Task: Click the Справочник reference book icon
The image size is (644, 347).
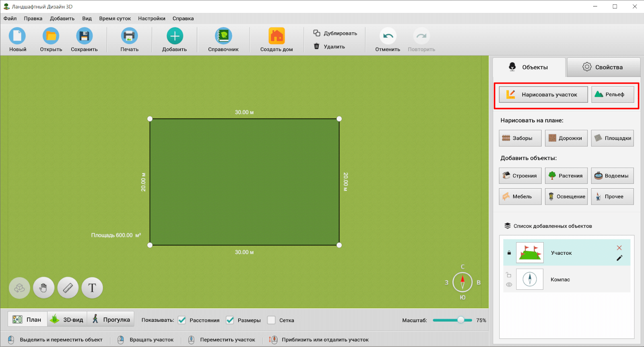Action: pyautogui.click(x=223, y=36)
